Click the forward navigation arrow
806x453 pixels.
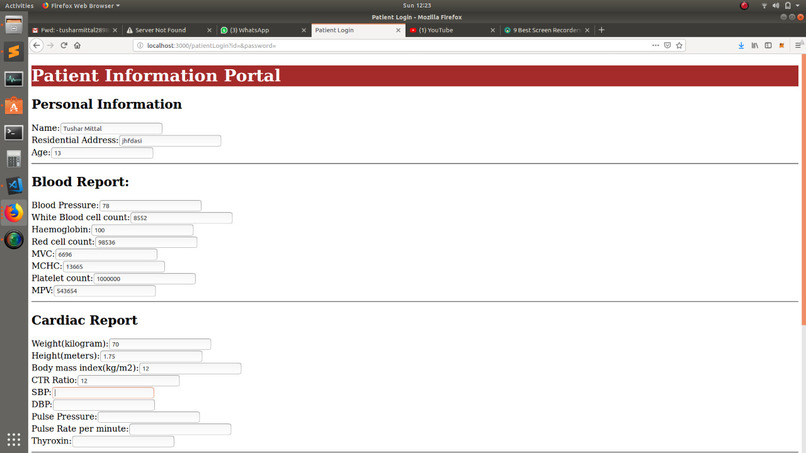point(50,45)
